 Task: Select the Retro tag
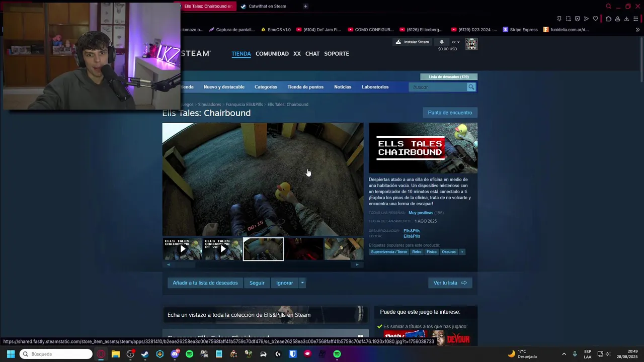tap(417, 252)
